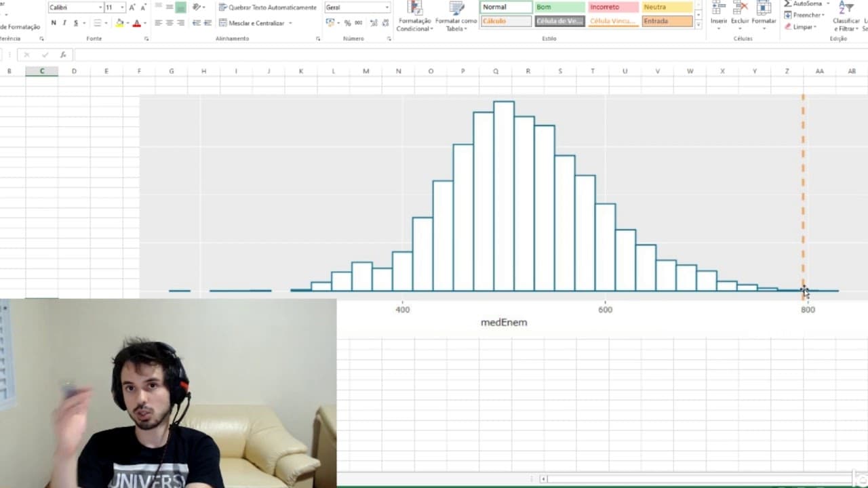The width and height of the screenshot is (868, 488).
Task: Open the Limpar clear menu
Action: pyautogui.click(x=800, y=27)
